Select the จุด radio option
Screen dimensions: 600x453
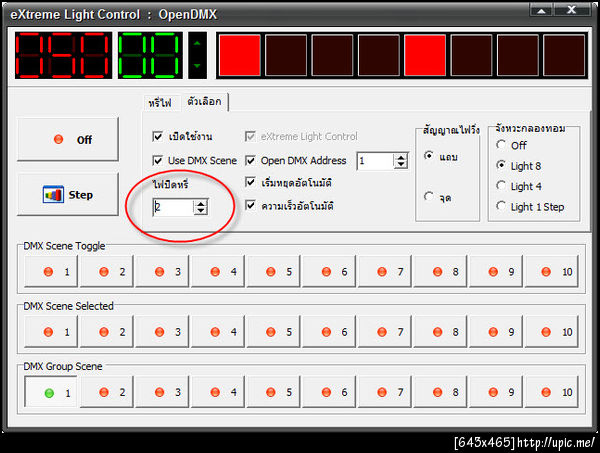click(429, 197)
